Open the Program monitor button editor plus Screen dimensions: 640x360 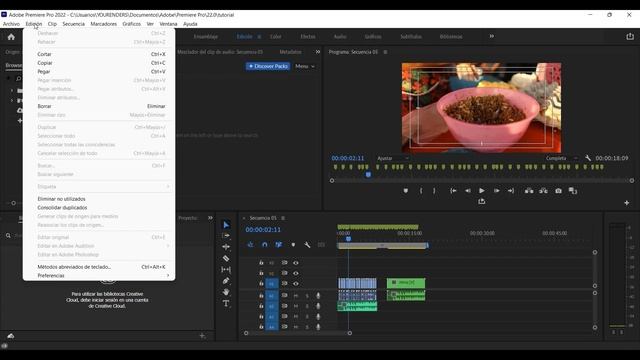click(x=627, y=203)
